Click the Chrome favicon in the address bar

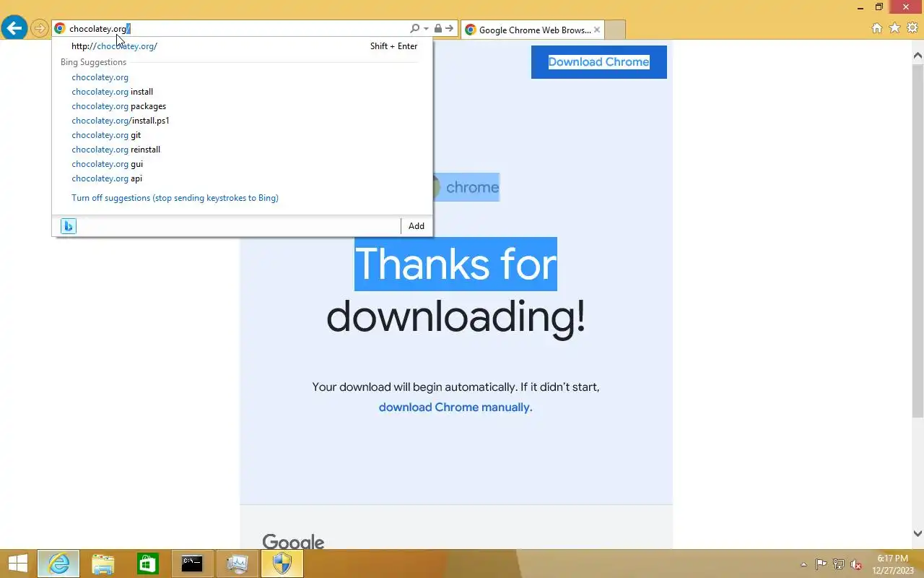click(x=60, y=29)
